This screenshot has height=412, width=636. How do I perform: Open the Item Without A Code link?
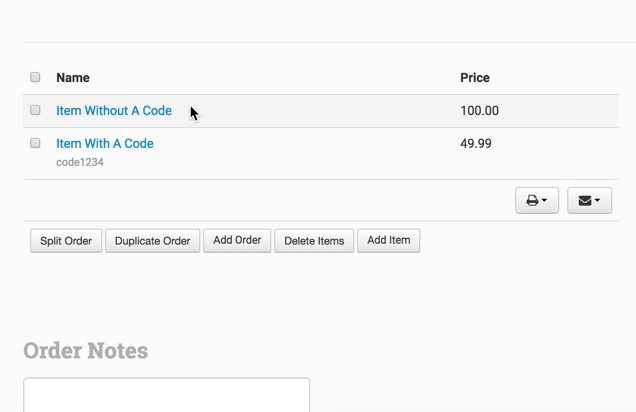pyautogui.click(x=114, y=111)
